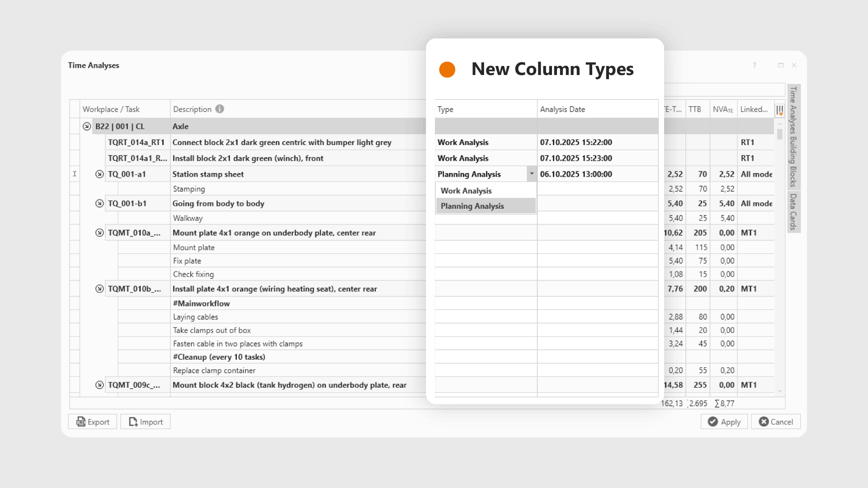Open the Planning Analysis type dropdown arrow
This screenshot has height=488, width=868.
[532, 174]
